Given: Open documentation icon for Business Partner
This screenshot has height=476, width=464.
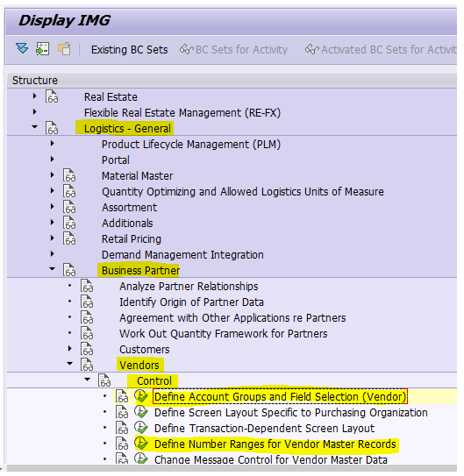Looking at the screenshot, I should [69, 270].
